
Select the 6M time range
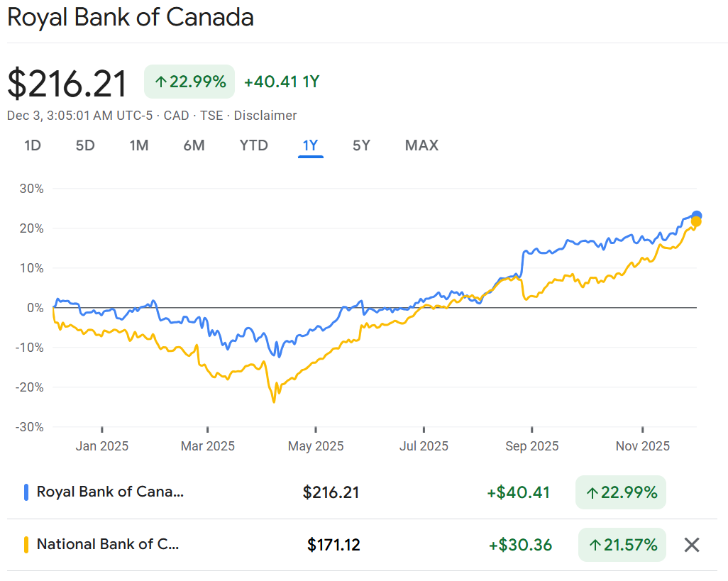pos(194,145)
